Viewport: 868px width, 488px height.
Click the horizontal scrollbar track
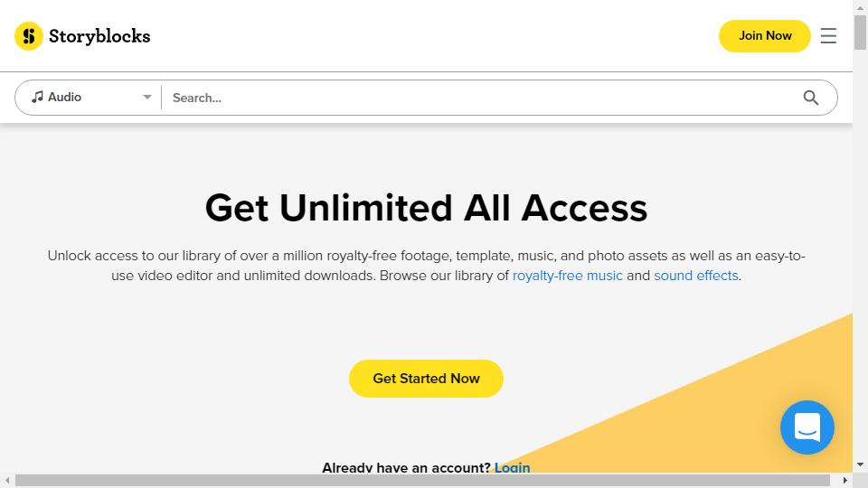[426, 480]
